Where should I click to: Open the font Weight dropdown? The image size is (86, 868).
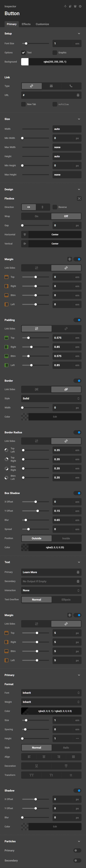pos(51,702)
